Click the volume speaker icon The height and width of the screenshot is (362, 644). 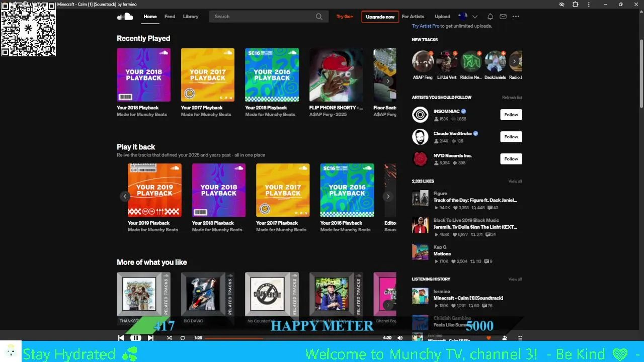400,338
